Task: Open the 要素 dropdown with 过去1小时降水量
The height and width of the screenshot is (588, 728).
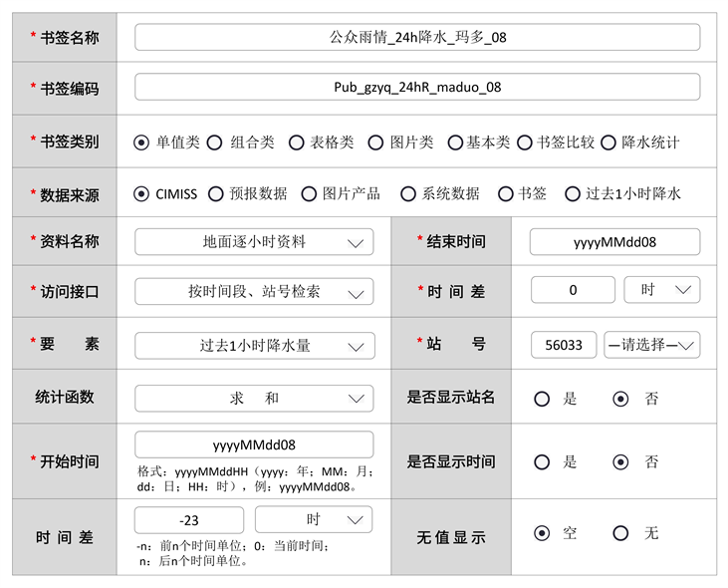Action: click(254, 346)
